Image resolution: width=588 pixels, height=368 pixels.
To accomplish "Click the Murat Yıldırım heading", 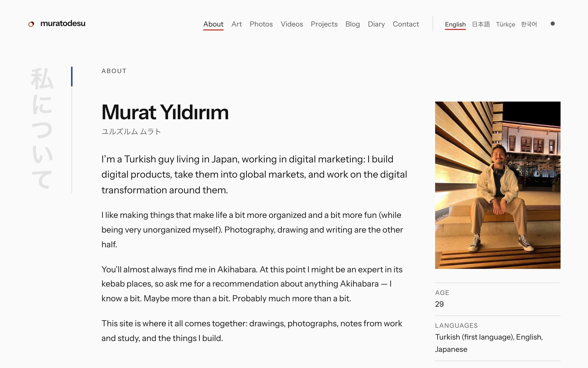I will (x=165, y=112).
